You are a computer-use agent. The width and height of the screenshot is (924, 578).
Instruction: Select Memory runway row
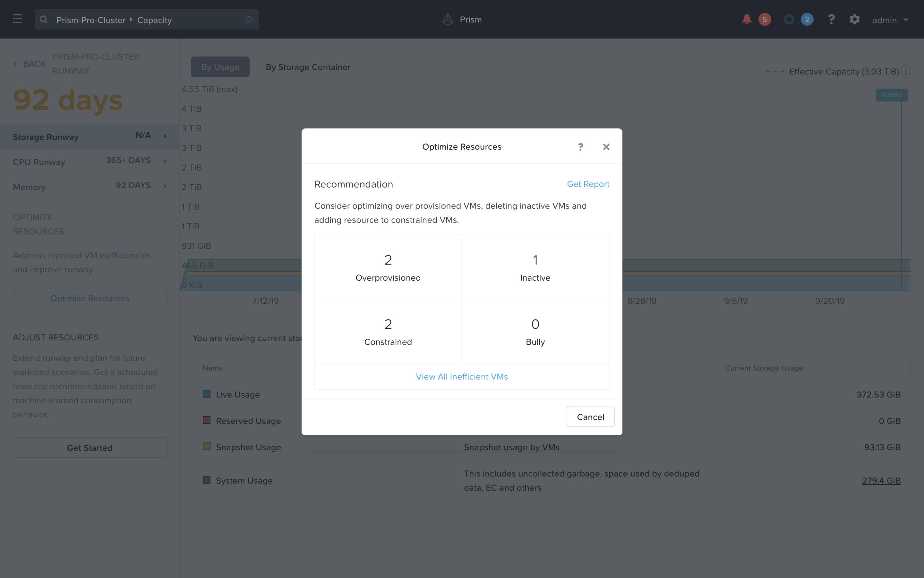[90, 187]
